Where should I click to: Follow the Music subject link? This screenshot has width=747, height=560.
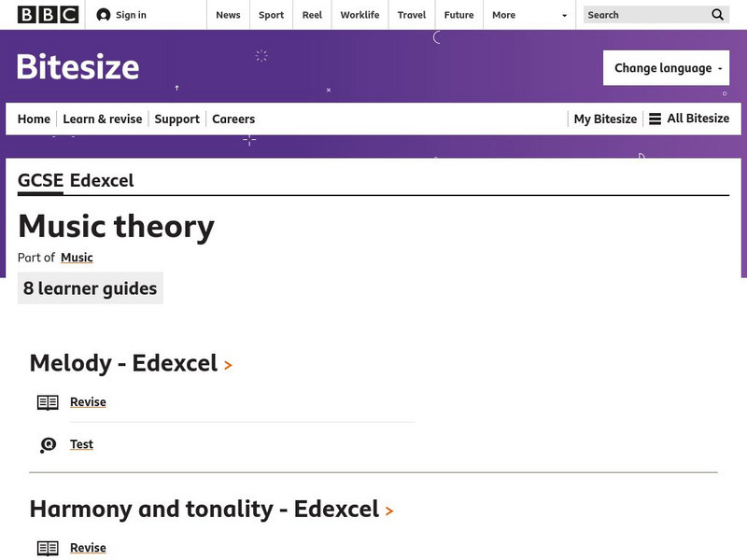[x=77, y=258]
